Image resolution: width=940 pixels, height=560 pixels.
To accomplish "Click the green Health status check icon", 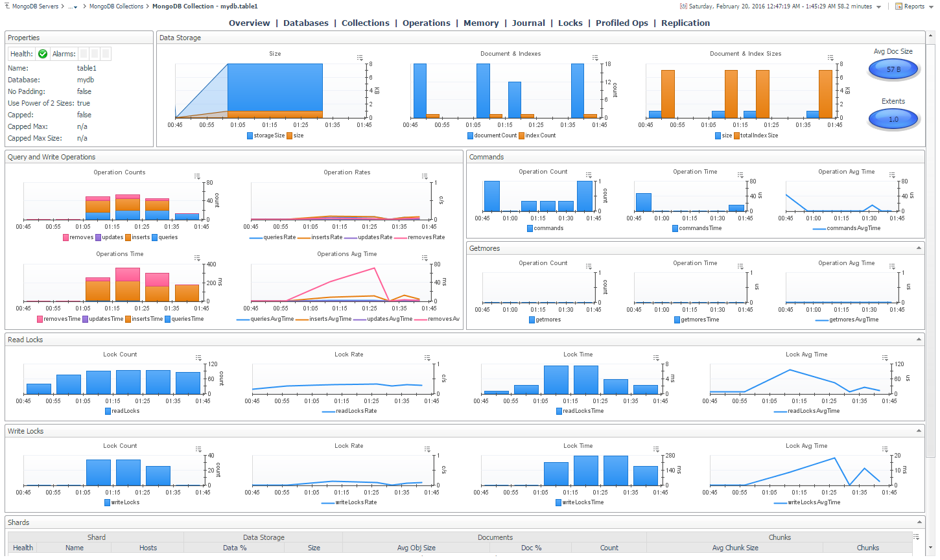I will point(43,54).
